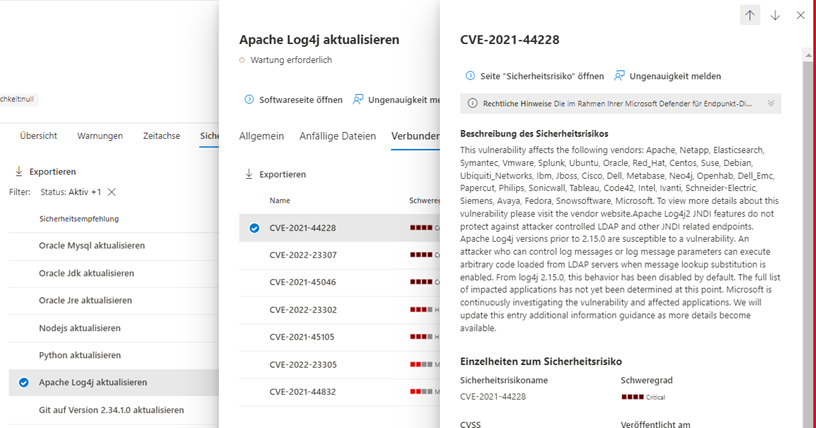Remove the 'Status: Aktiv +1' filter with X
The height and width of the screenshot is (428, 816).
coord(111,192)
